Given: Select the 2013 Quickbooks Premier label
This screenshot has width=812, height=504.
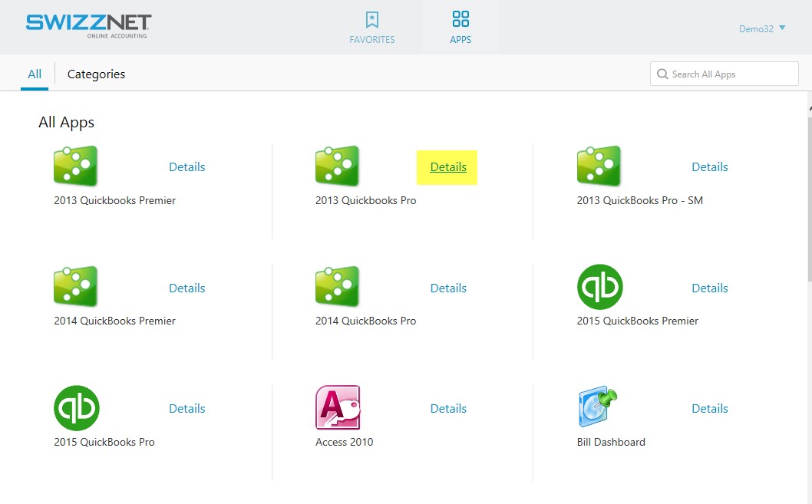Looking at the screenshot, I should 115,201.
